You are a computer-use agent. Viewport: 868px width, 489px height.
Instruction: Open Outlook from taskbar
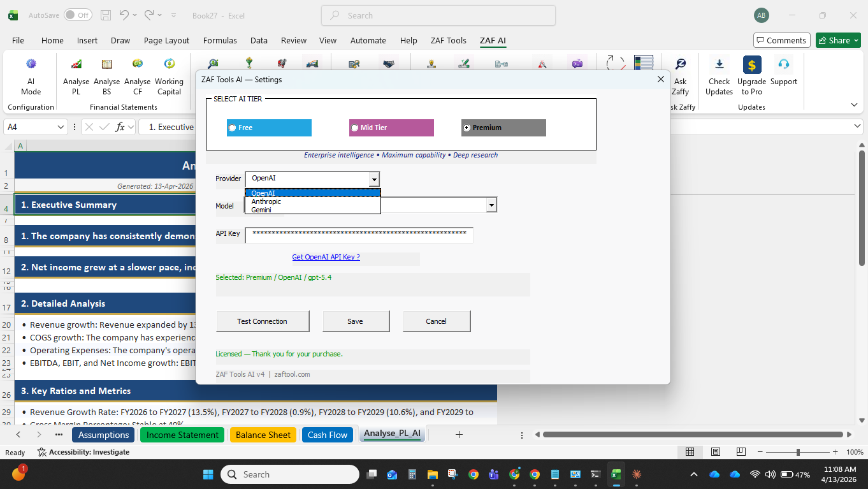tap(391, 474)
